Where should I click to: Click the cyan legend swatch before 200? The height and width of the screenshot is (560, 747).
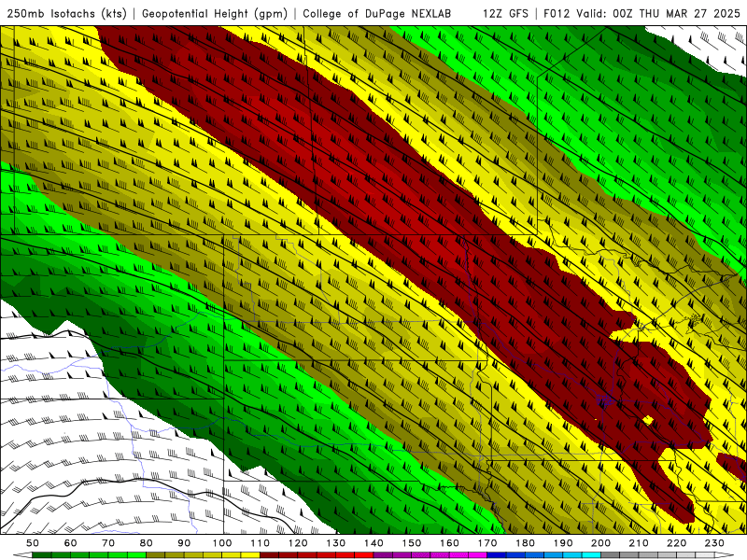591,555
